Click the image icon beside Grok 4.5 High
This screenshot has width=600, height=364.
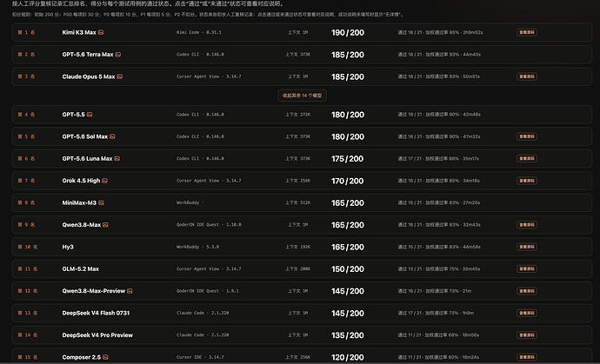pyautogui.click(x=105, y=181)
